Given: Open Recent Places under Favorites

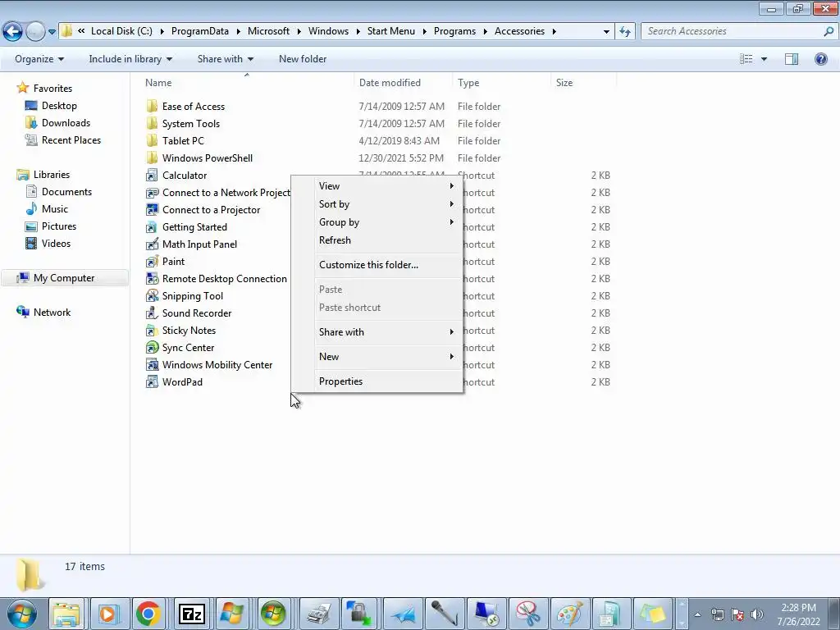Looking at the screenshot, I should tap(71, 139).
